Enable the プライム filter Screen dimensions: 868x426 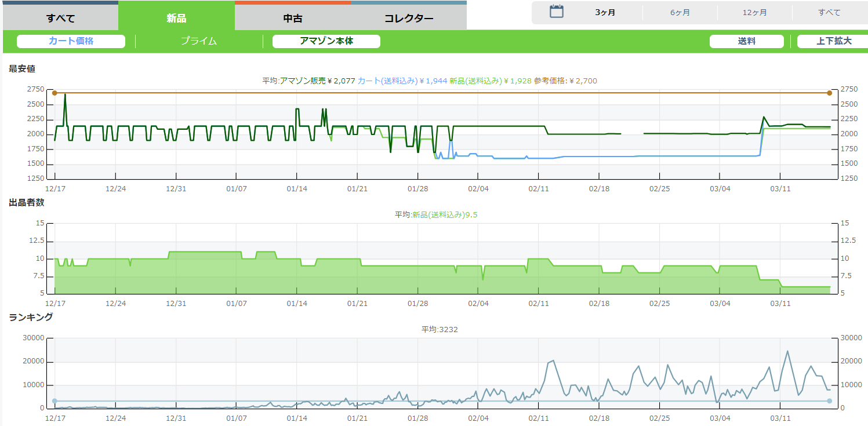click(x=199, y=41)
